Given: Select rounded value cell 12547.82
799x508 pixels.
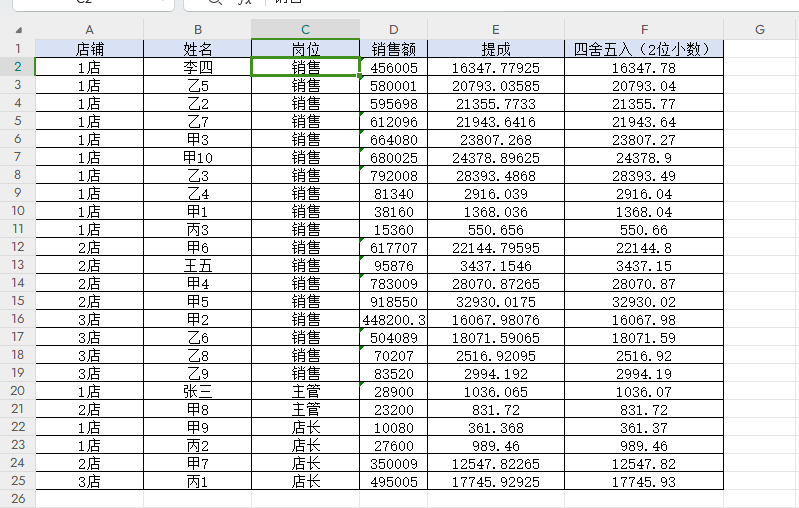Looking at the screenshot, I should [644, 463].
